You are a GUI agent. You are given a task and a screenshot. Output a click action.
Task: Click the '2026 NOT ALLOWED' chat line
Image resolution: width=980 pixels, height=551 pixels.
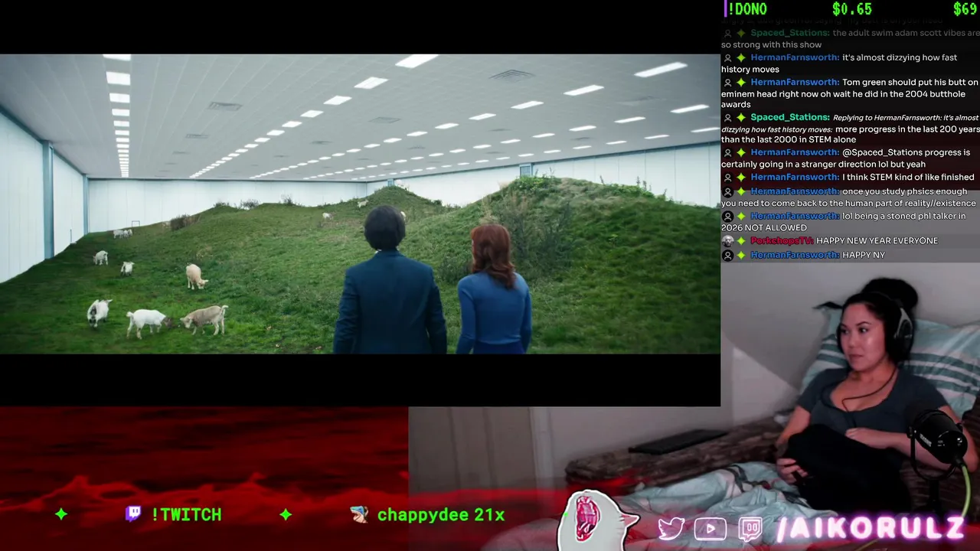click(x=764, y=227)
